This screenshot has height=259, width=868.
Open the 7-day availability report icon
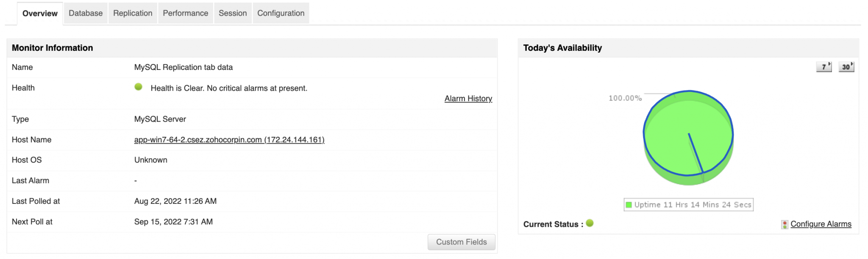click(823, 67)
